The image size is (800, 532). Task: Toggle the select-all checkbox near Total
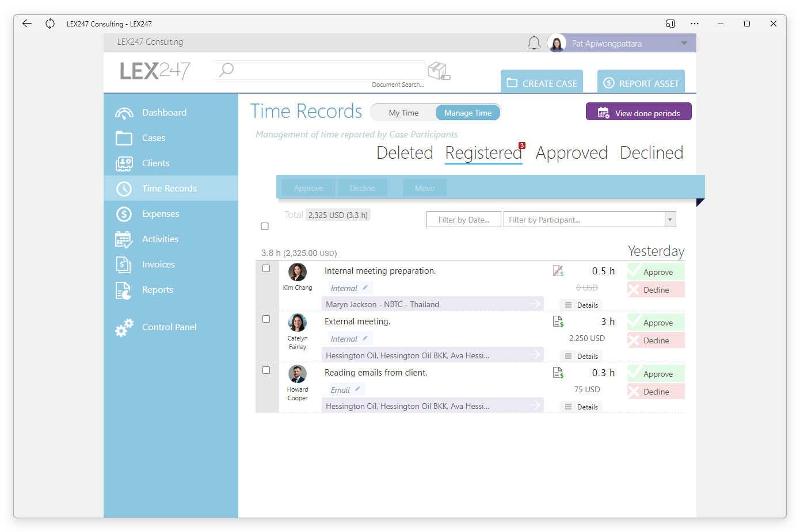pos(265,227)
